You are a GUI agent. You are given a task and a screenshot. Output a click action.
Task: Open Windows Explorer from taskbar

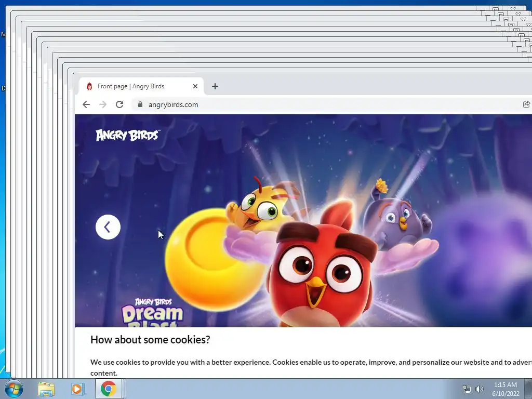[46, 389]
